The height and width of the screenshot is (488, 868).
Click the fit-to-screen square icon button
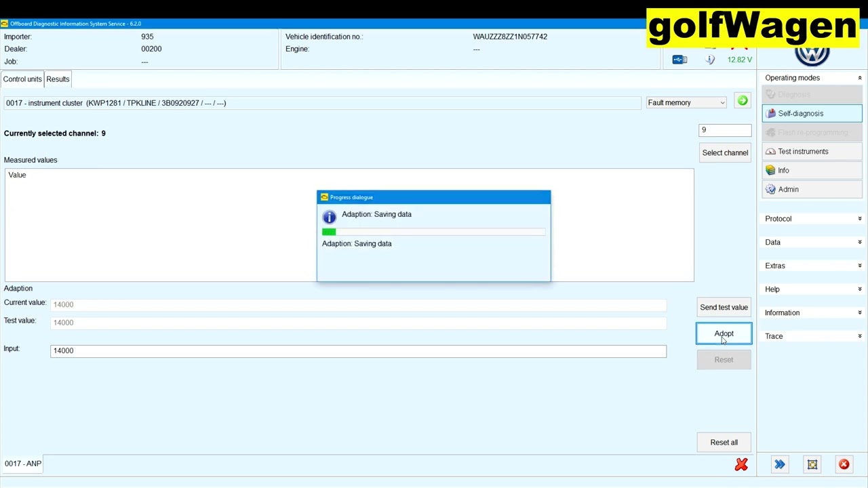tap(812, 464)
